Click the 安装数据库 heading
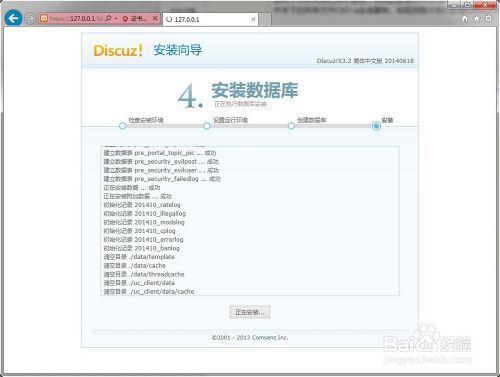500x377 pixels. pyautogui.click(x=255, y=90)
